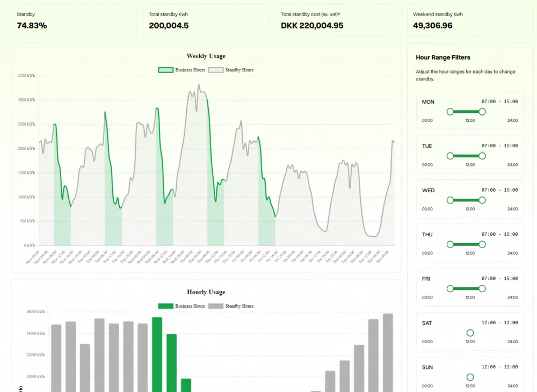Click the SUN slider handle at 12:00
The width and height of the screenshot is (537, 392).
[470, 377]
